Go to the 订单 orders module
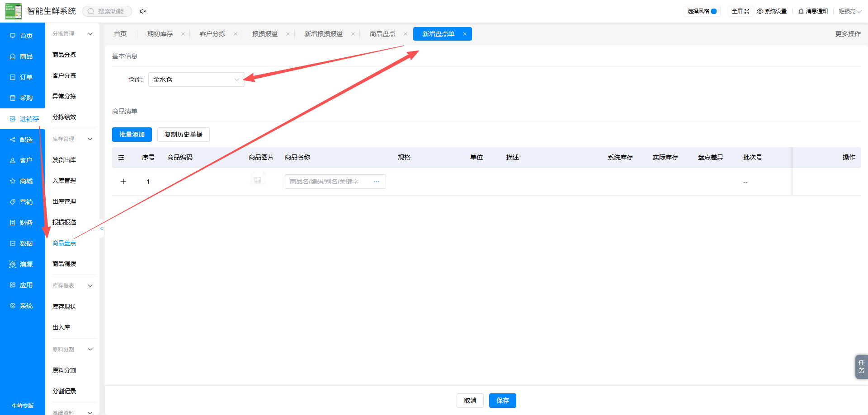868x415 pixels. pos(22,77)
